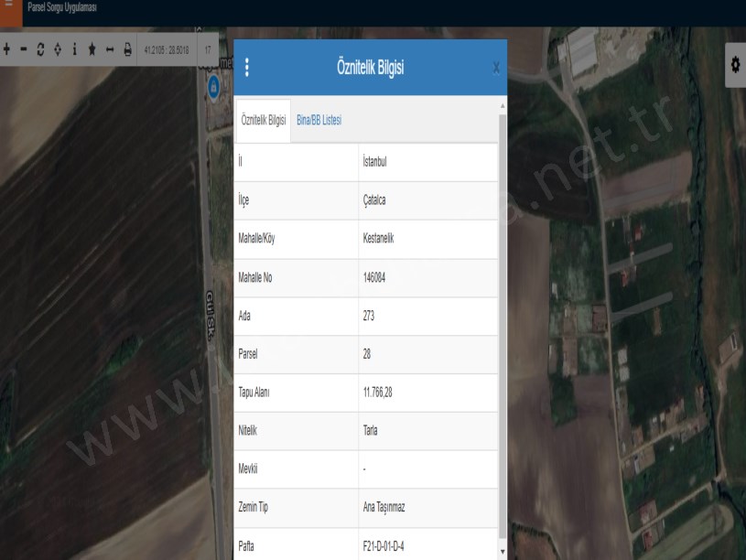Image resolution: width=746 pixels, height=560 pixels.
Task: Click the zoom level box showing 17
Action: pos(207,49)
